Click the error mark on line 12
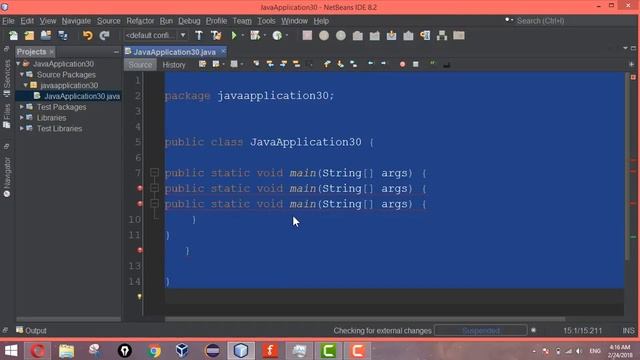The width and height of the screenshot is (640, 360). pos(140,250)
